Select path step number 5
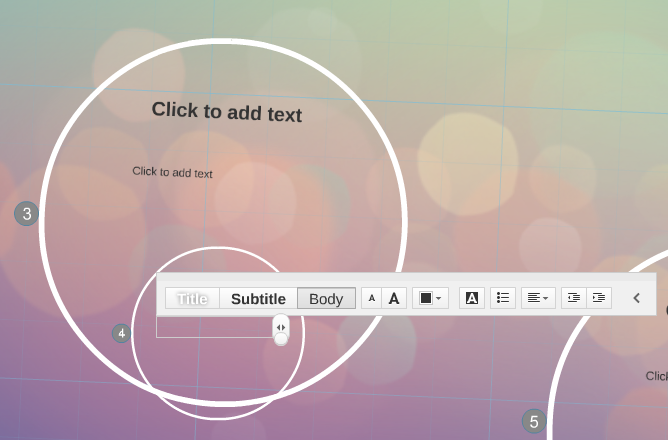668x440 pixels. pyautogui.click(x=534, y=421)
